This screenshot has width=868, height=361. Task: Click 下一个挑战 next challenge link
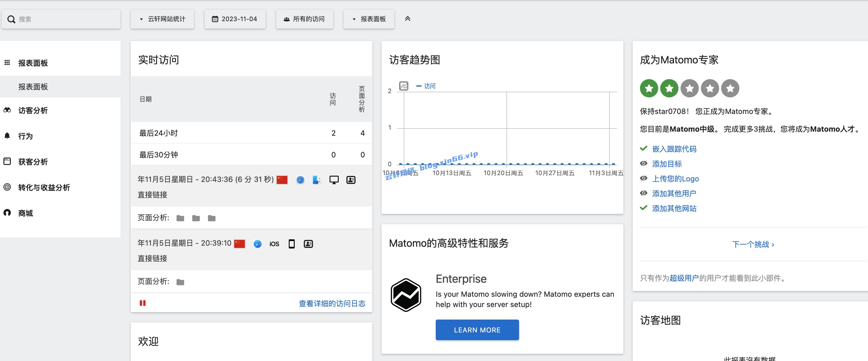coord(753,244)
